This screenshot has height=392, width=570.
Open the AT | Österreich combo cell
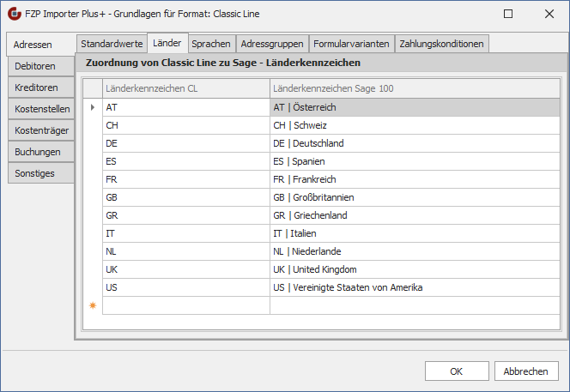click(415, 107)
